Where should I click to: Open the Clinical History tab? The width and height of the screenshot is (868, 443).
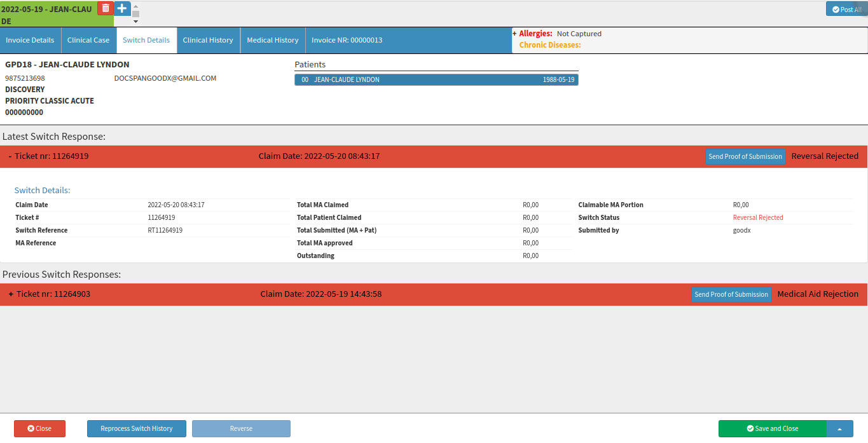pyautogui.click(x=208, y=40)
